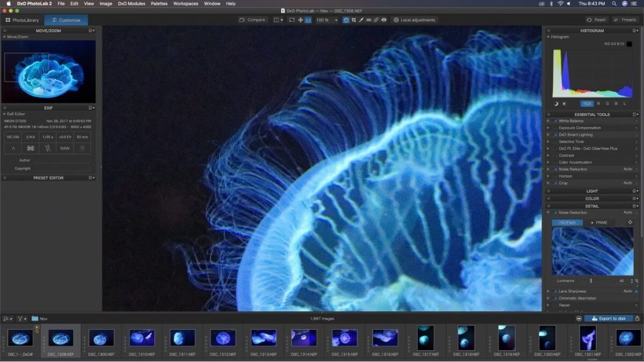This screenshot has height=362, width=644.
Task: Click the white balance eyedropper tool
Action: point(361,20)
